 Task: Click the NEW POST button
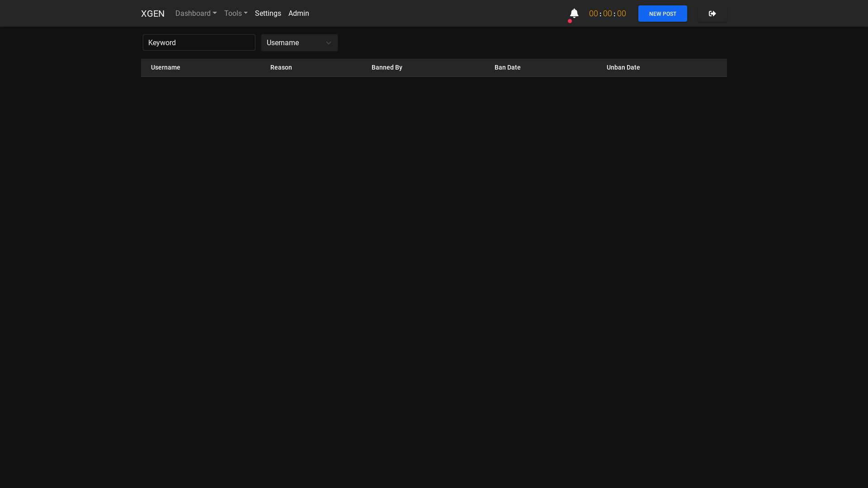(x=662, y=14)
